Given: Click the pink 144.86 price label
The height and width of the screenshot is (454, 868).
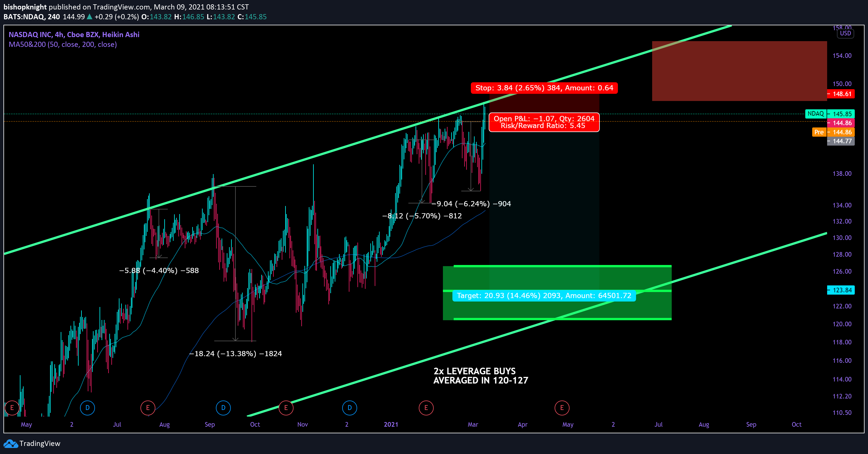Looking at the screenshot, I should tap(841, 123).
